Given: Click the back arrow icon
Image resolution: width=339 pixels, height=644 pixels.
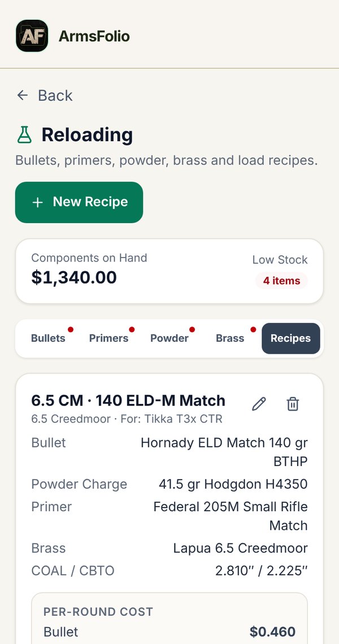Looking at the screenshot, I should tap(22, 95).
